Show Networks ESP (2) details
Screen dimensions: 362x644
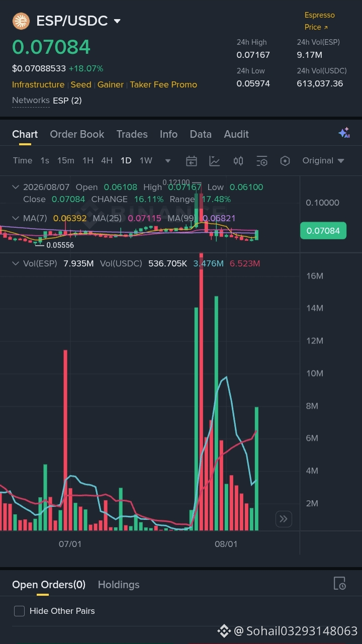[47, 101]
